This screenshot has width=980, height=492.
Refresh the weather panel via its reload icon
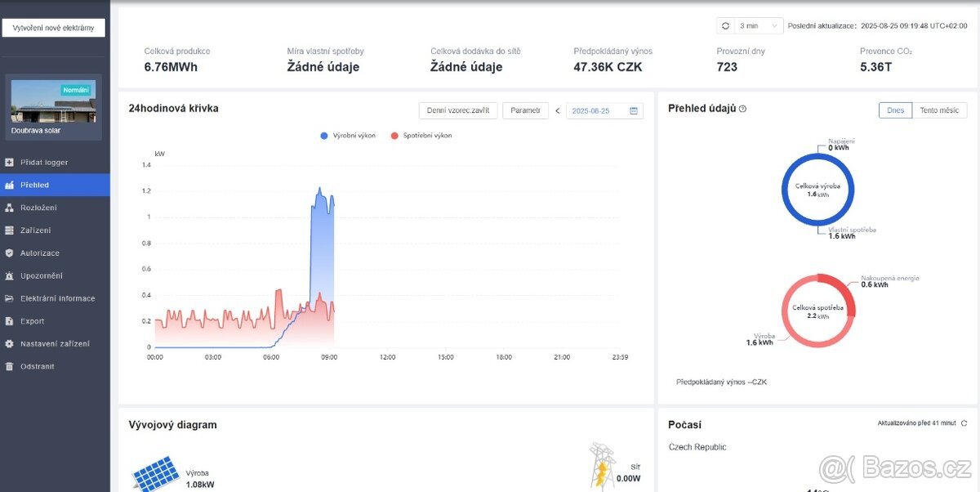pos(964,423)
